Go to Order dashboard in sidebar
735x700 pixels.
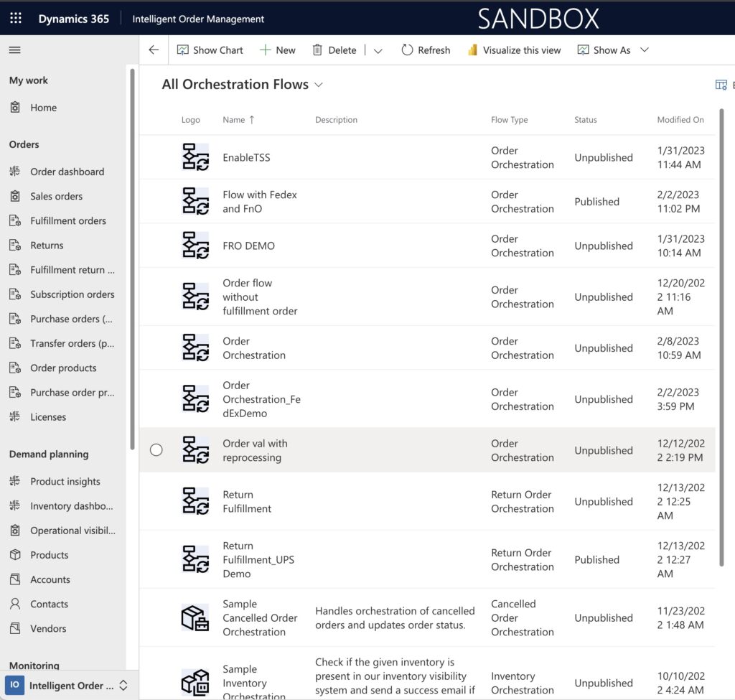[x=67, y=172]
